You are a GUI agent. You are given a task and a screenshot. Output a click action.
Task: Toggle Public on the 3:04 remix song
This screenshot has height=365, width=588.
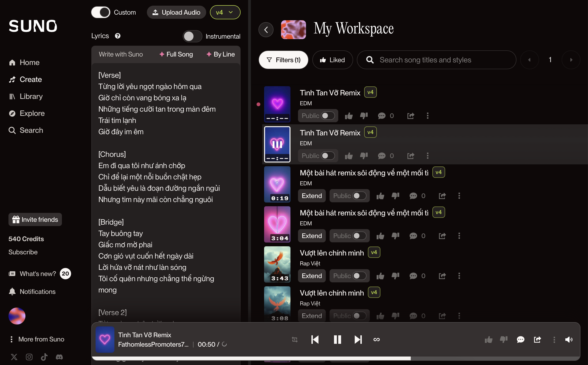tap(359, 236)
